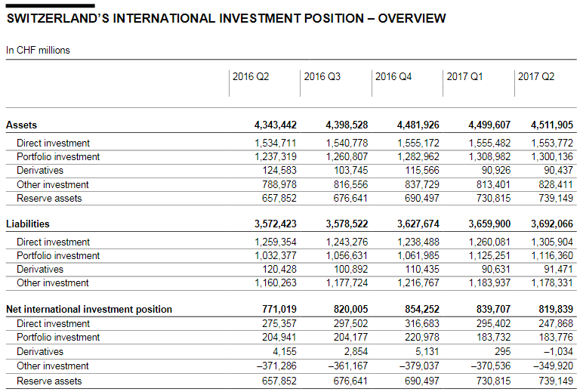580x392 pixels.
Task: Click the total Assets value 4,343,442
Action: tap(276, 125)
